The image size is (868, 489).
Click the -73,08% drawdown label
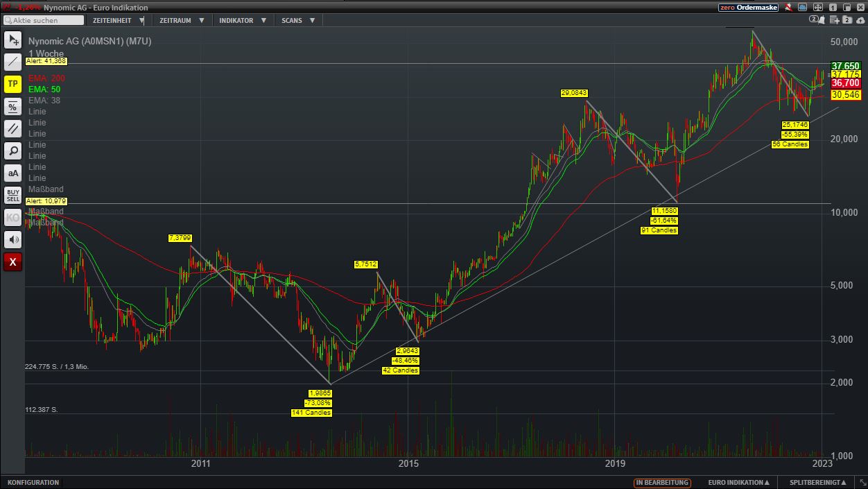(318, 403)
